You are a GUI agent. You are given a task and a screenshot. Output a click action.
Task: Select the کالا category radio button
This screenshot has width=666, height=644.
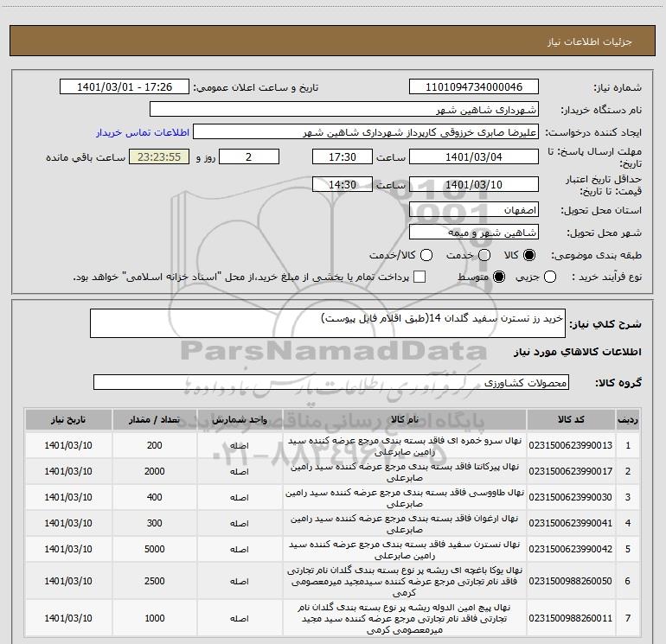click(529, 255)
